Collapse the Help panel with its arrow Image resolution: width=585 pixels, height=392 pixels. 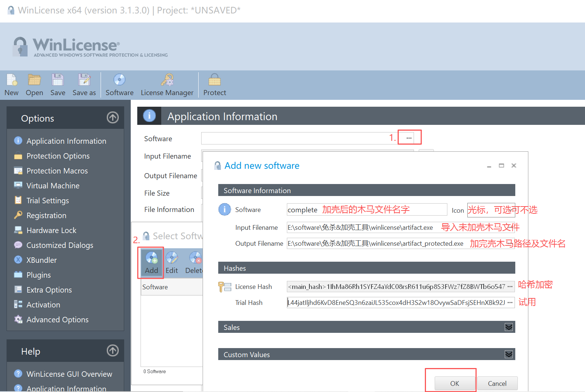pyautogui.click(x=113, y=351)
